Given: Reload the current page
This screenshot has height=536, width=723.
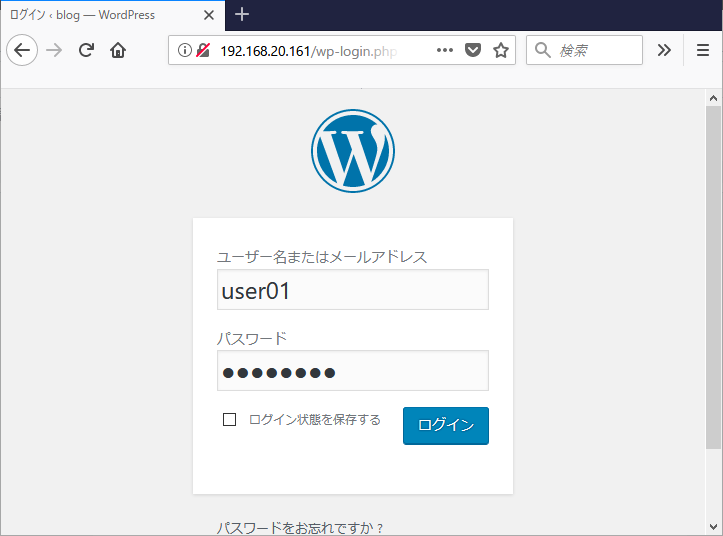Looking at the screenshot, I should [86, 50].
